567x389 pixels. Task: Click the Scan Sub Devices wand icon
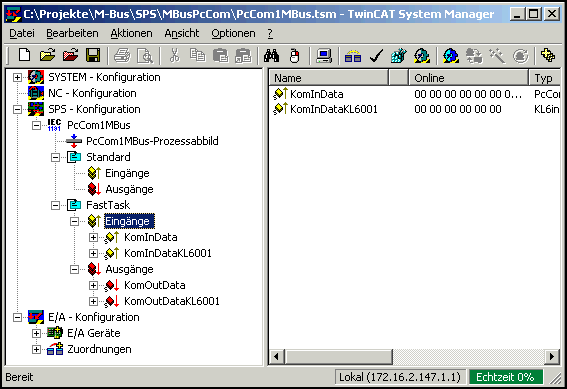pyautogui.click(x=497, y=56)
